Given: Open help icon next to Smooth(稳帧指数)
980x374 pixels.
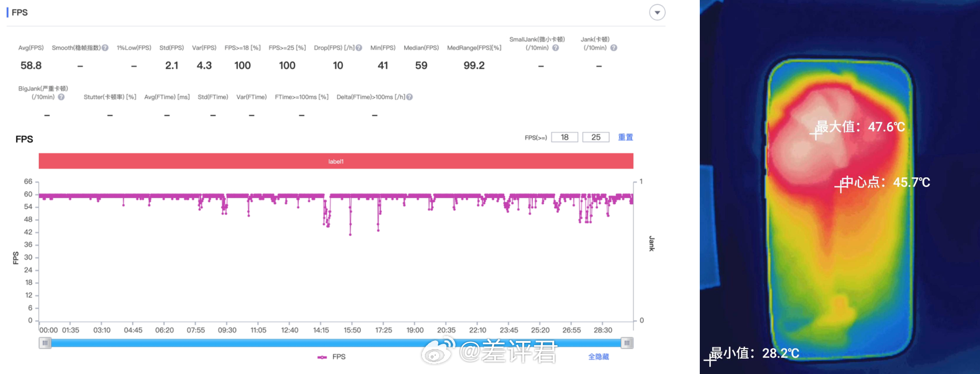Looking at the screenshot, I should [x=105, y=48].
